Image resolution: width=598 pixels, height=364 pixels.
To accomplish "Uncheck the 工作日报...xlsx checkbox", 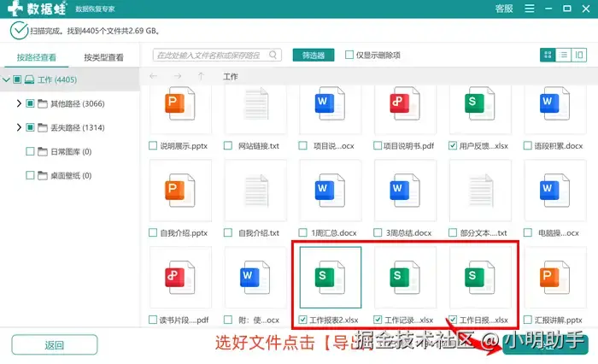I will point(453,320).
